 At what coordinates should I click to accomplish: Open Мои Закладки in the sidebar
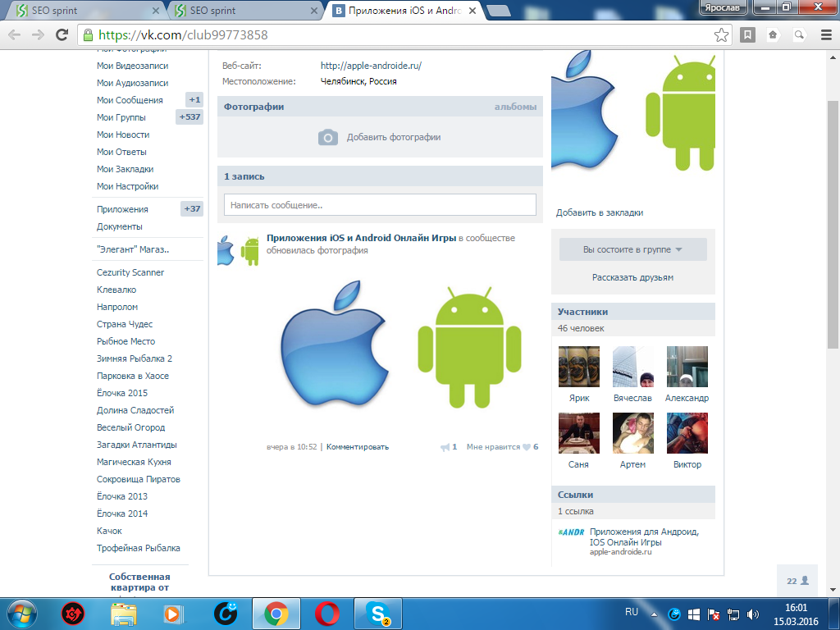tap(125, 169)
